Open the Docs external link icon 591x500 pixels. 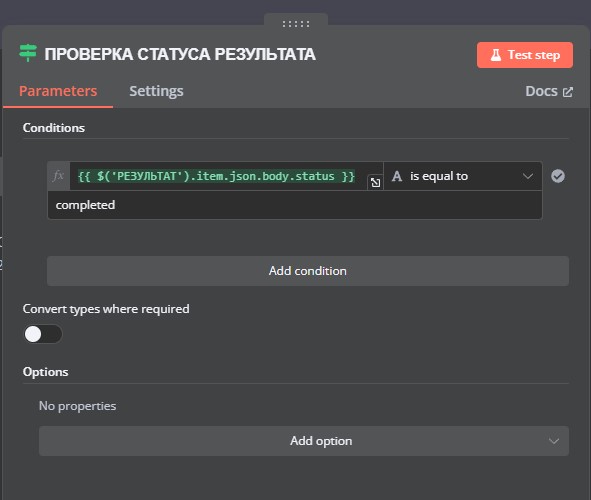tap(568, 92)
